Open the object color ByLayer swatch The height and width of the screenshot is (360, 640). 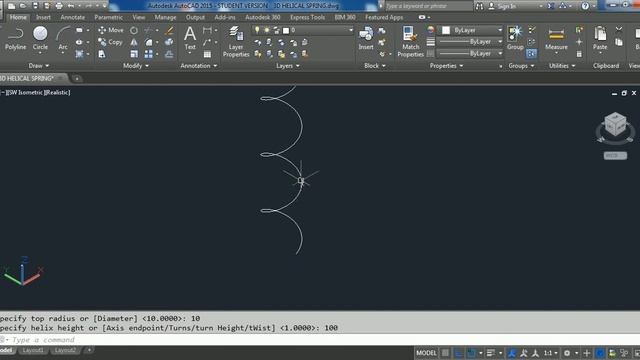446,30
